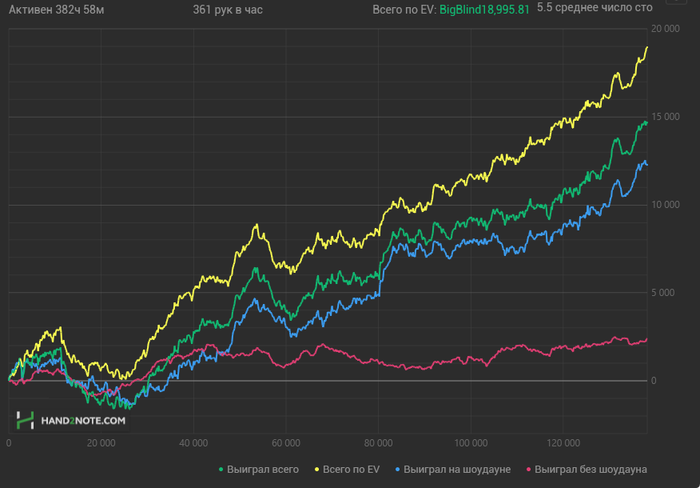Image resolution: width=700 pixels, height=488 pixels.
Task: Click the pink dot beside 'Выиграл без шоудауна'
Action: (x=529, y=470)
